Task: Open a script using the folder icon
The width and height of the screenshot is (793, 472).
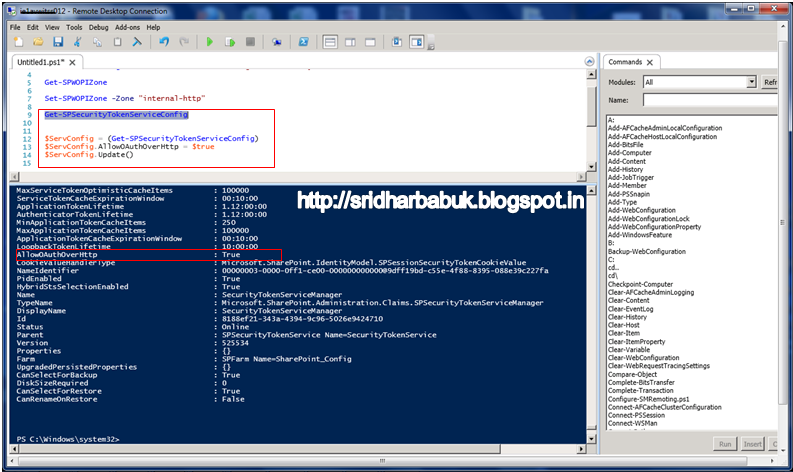Action: (38, 42)
